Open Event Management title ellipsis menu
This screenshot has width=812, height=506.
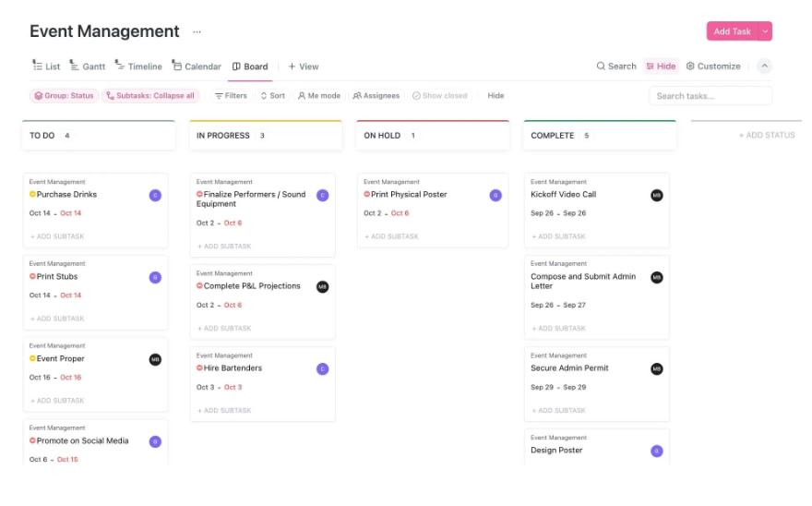click(197, 31)
